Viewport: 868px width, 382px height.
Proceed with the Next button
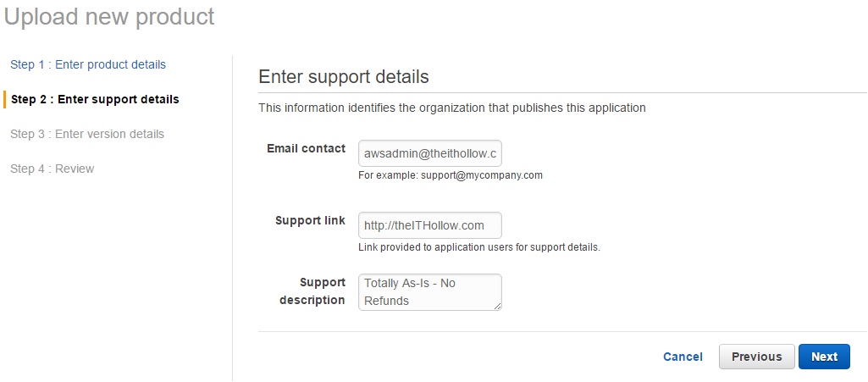click(824, 357)
